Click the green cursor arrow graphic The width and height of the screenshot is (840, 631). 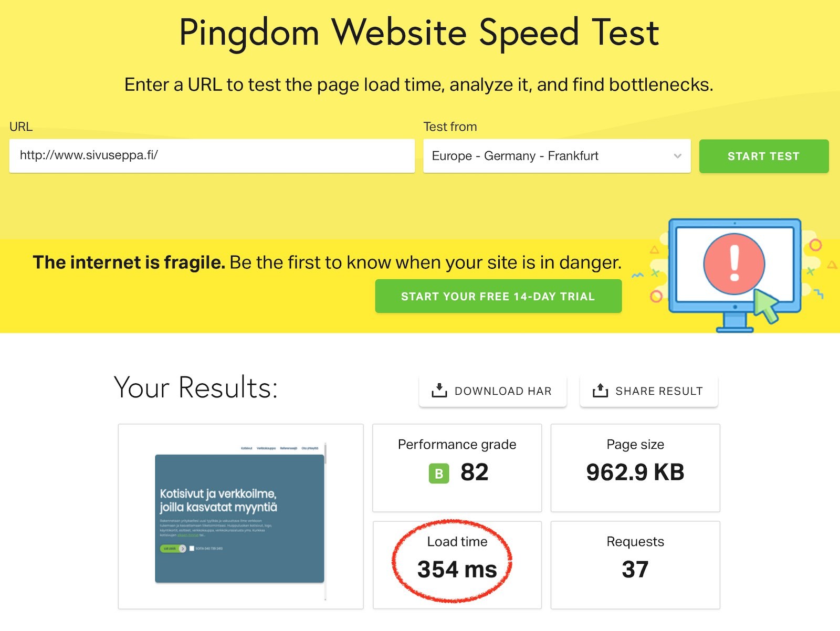click(766, 306)
